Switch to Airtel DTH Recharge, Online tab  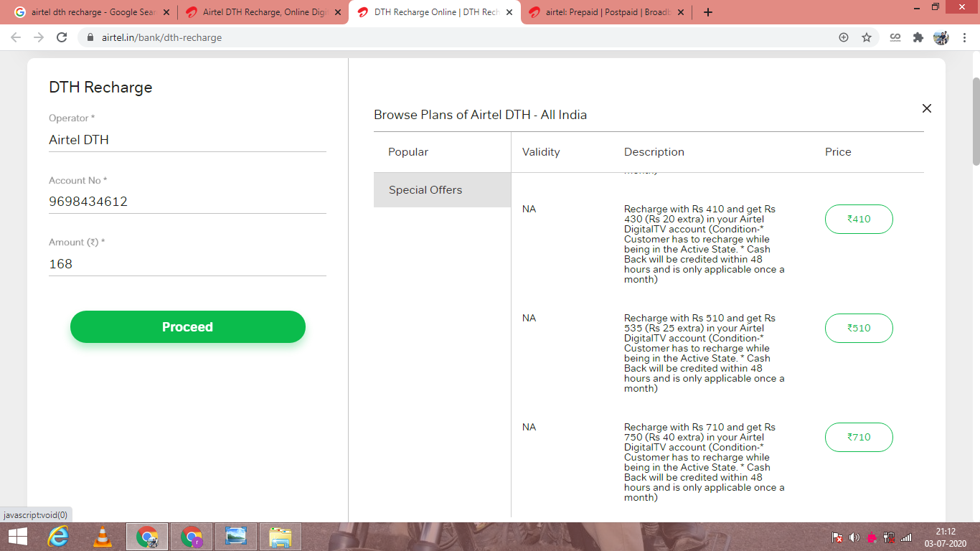(x=263, y=12)
